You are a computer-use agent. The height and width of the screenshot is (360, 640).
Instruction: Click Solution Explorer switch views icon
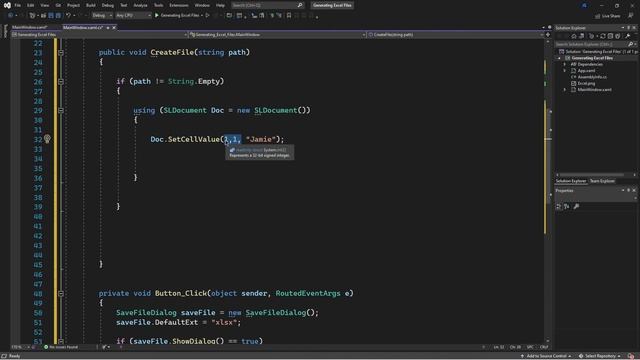(581, 36)
